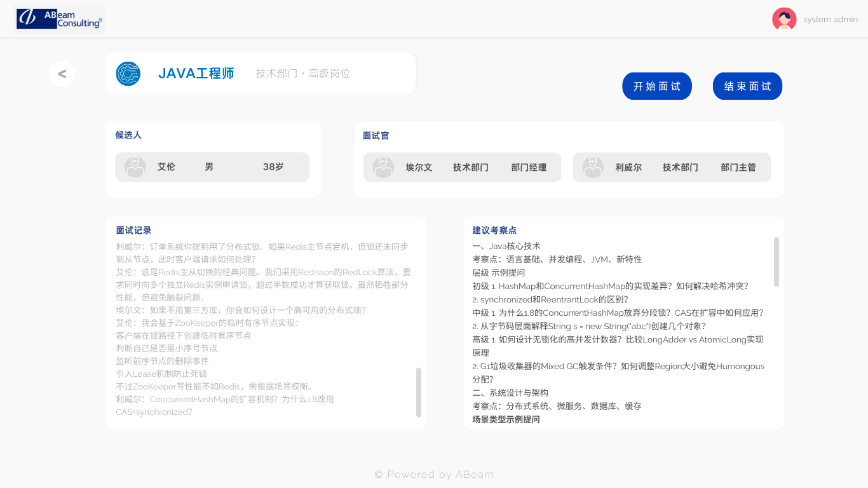Image resolution: width=868 pixels, height=488 pixels.
Task: Select candidate name 艾伦
Action: pos(166,167)
